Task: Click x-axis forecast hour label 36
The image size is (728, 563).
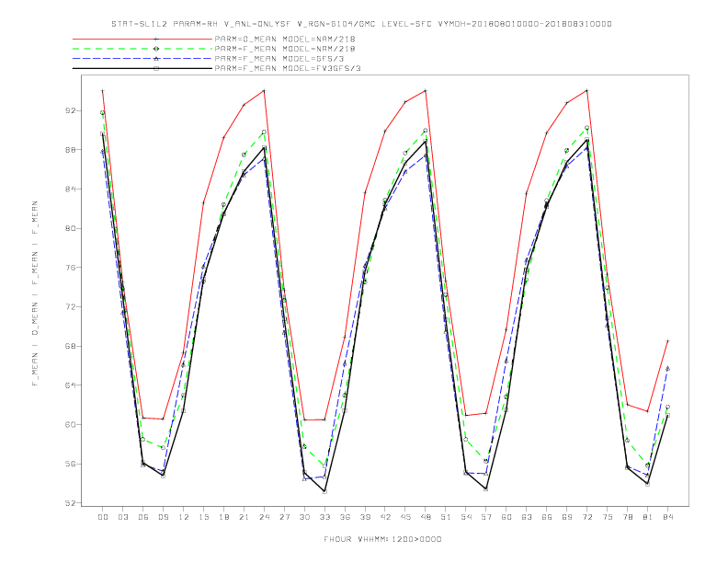Action: [345, 517]
